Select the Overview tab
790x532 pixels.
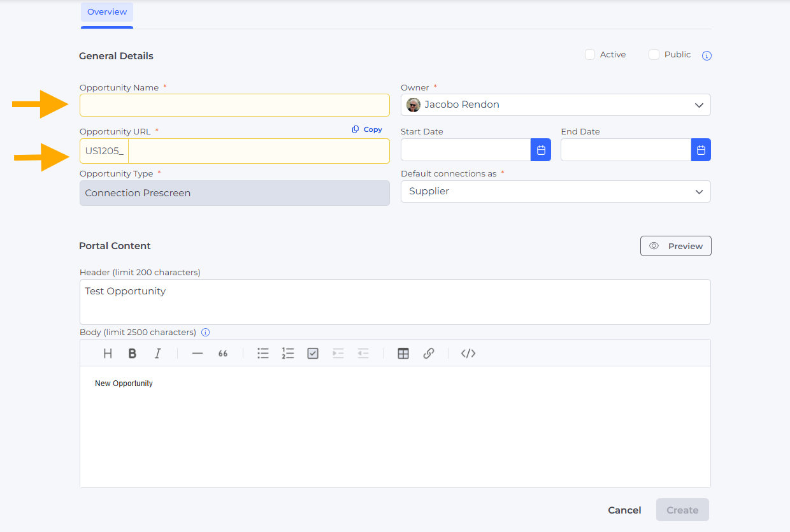click(107, 12)
